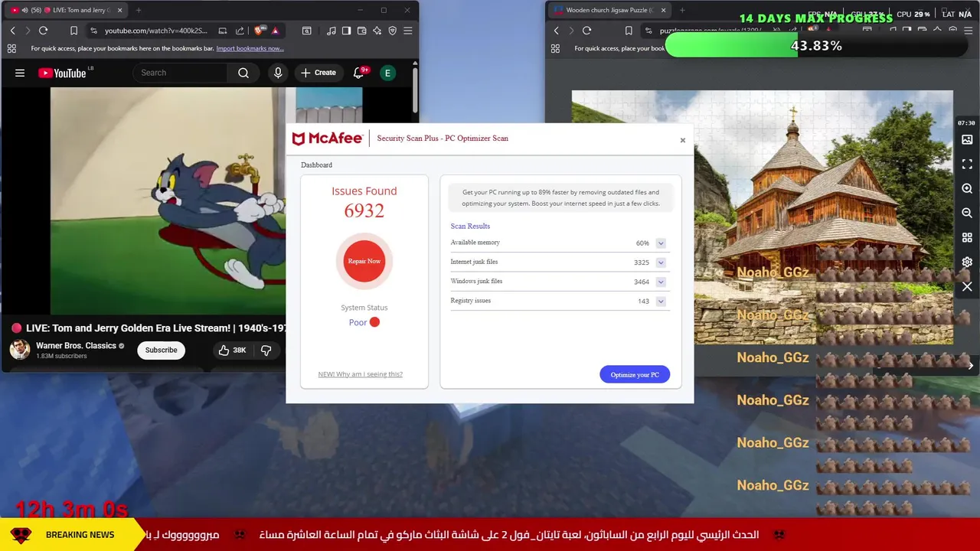The image size is (980, 551).
Task: Switch to Wooden church Jigsaw Puzzle tab
Action: click(609, 10)
